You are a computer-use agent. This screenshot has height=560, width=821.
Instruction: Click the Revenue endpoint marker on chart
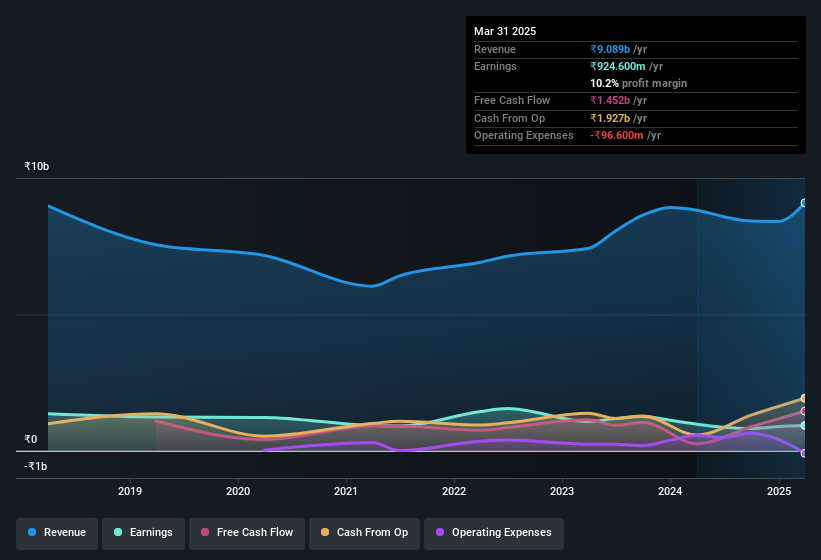point(804,203)
